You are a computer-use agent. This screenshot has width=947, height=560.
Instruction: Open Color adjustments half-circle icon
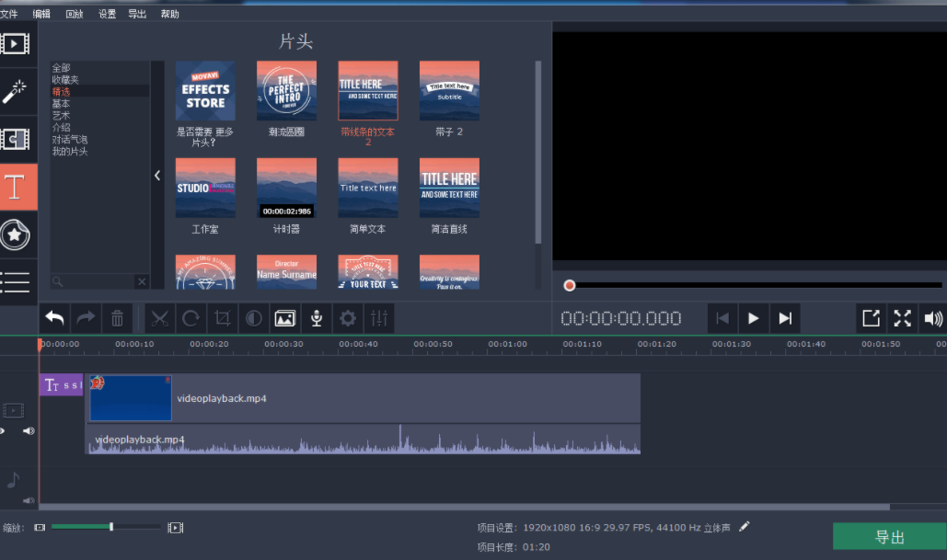point(254,318)
